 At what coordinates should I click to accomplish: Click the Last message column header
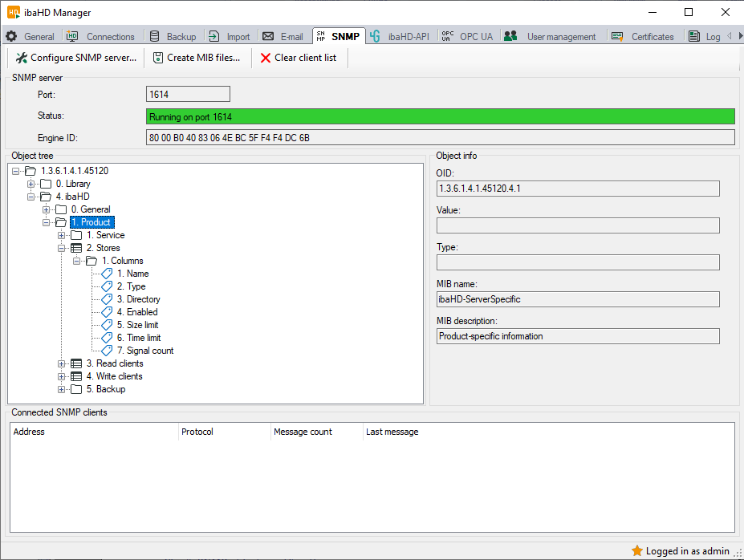tap(392, 432)
